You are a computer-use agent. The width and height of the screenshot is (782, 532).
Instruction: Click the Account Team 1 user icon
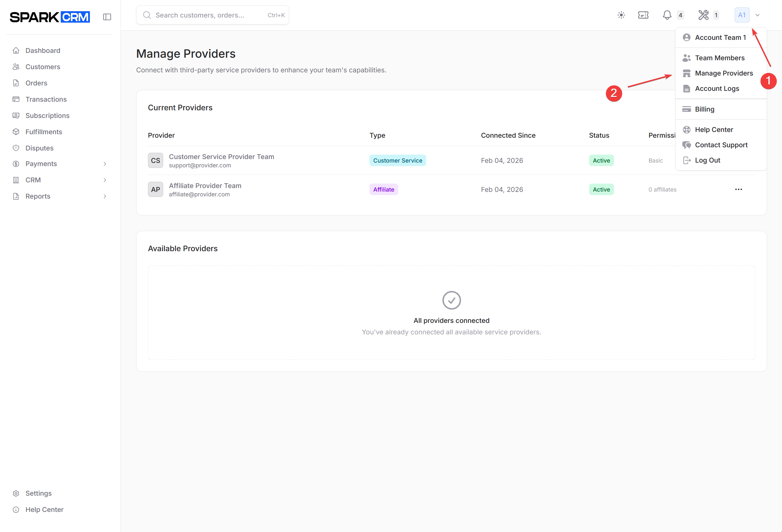(686, 37)
